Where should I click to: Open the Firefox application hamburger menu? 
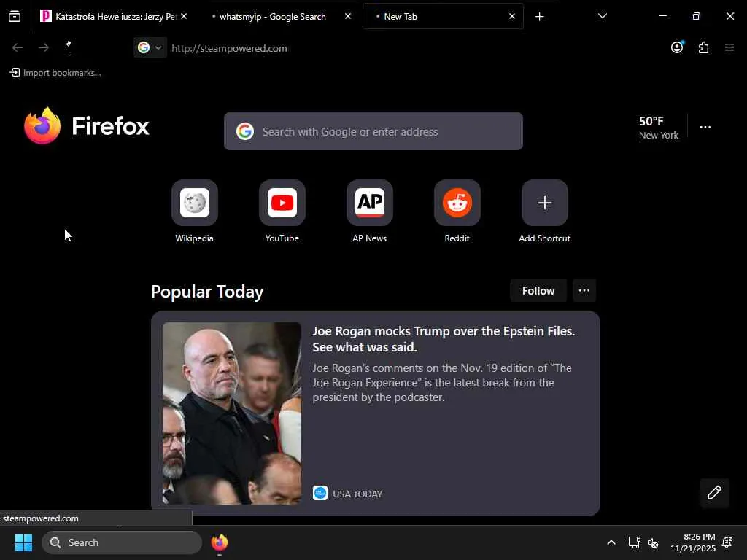click(x=729, y=47)
